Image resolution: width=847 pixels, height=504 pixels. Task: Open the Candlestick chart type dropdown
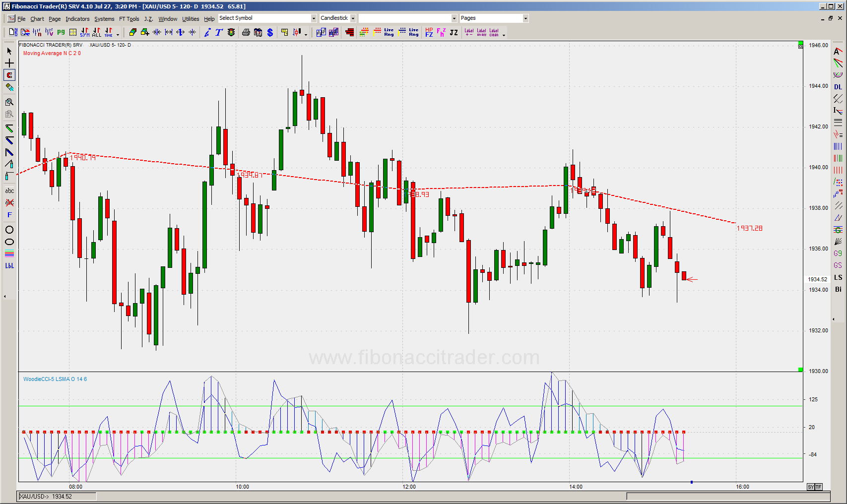pyautogui.click(x=353, y=18)
